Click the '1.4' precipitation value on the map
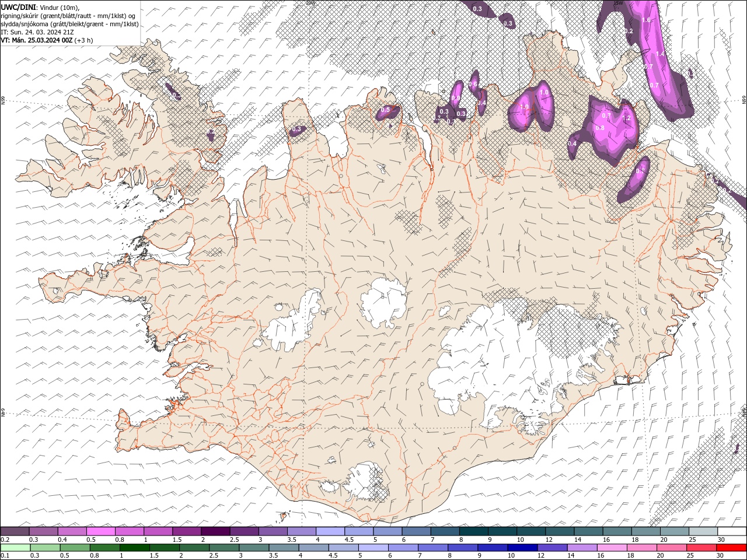The image size is (747, 560). point(660,54)
